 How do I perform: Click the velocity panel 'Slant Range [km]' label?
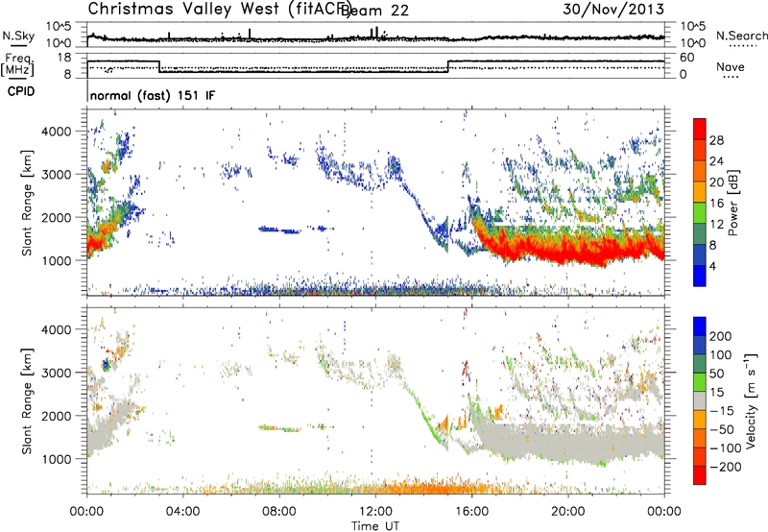coord(27,401)
